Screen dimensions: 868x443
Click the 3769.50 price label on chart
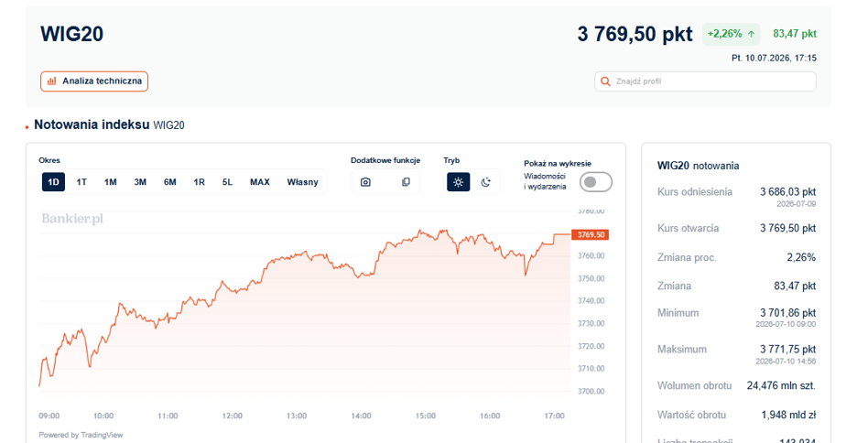pyautogui.click(x=590, y=234)
